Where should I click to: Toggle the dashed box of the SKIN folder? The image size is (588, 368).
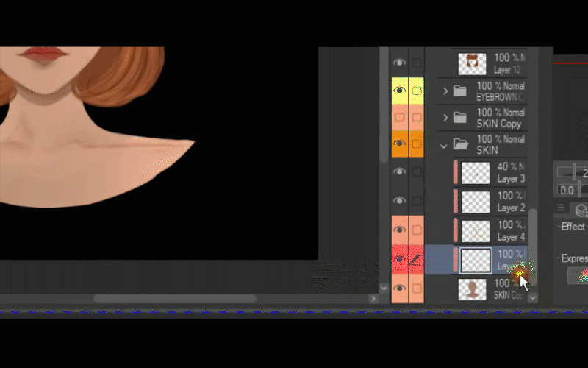pos(416,144)
